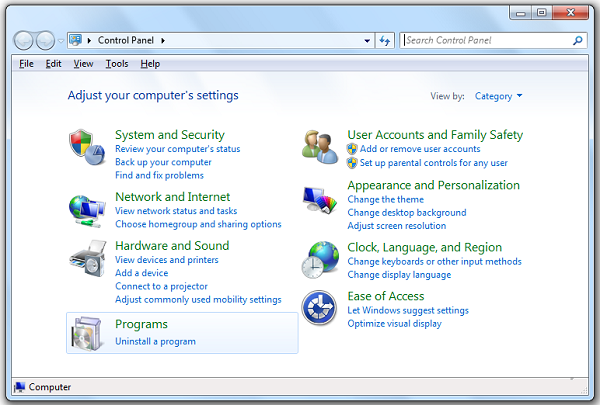Click the Back navigation arrow
The image size is (600, 405).
(x=24, y=41)
